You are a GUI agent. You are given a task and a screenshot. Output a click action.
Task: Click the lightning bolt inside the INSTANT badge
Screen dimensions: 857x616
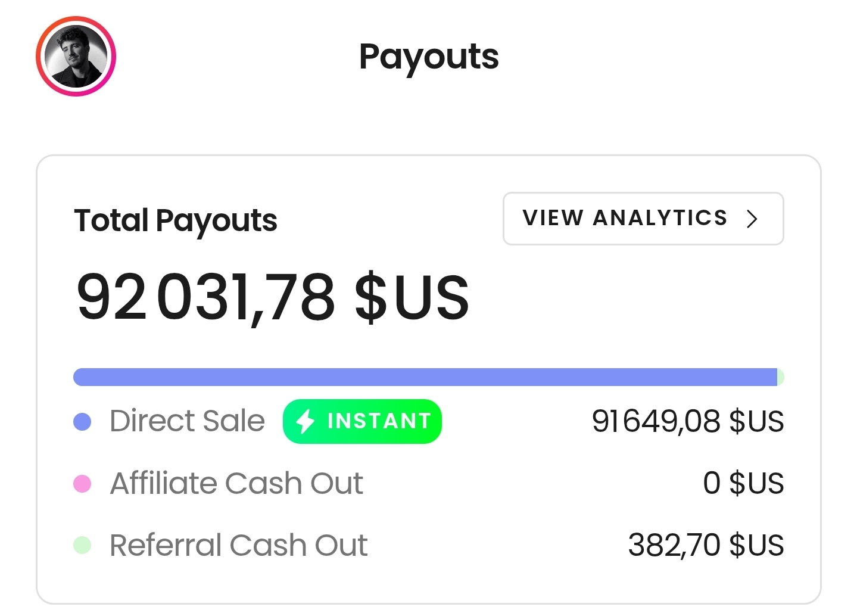click(x=306, y=422)
